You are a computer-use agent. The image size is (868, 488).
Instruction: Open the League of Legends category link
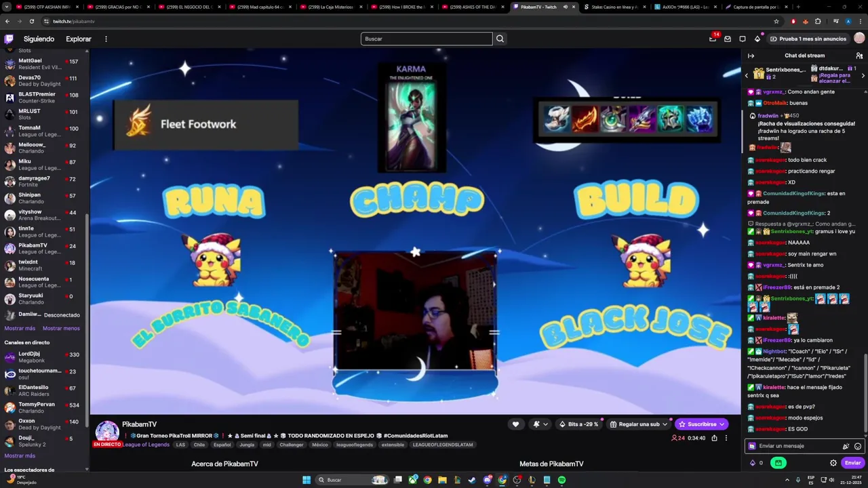click(x=146, y=445)
